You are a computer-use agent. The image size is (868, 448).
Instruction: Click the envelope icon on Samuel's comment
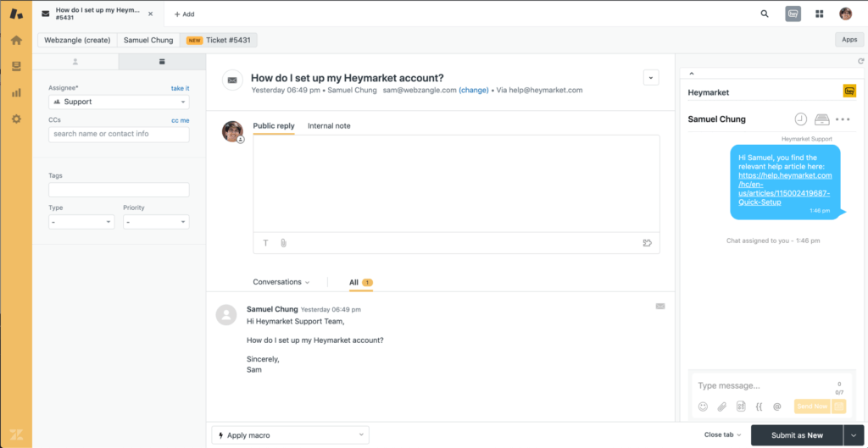(659, 306)
